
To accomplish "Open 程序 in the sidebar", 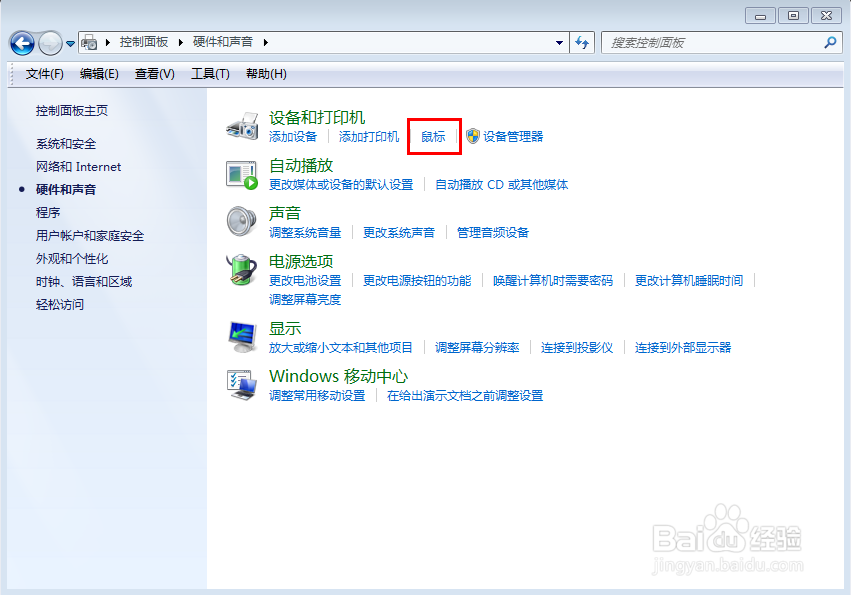I will [x=48, y=212].
